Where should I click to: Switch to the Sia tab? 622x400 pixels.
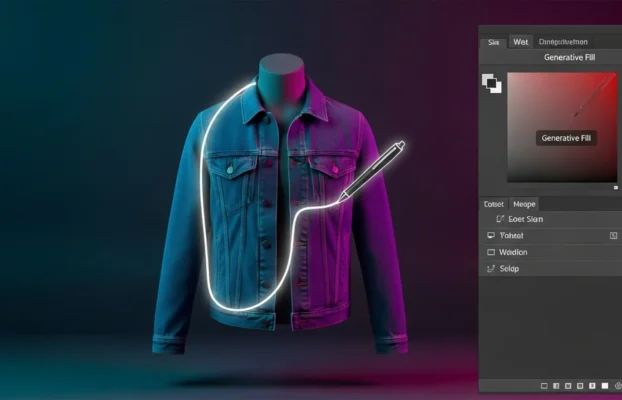click(493, 42)
